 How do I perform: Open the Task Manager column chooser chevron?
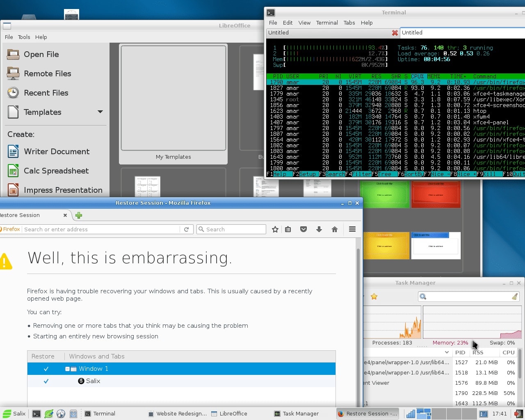(447, 352)
